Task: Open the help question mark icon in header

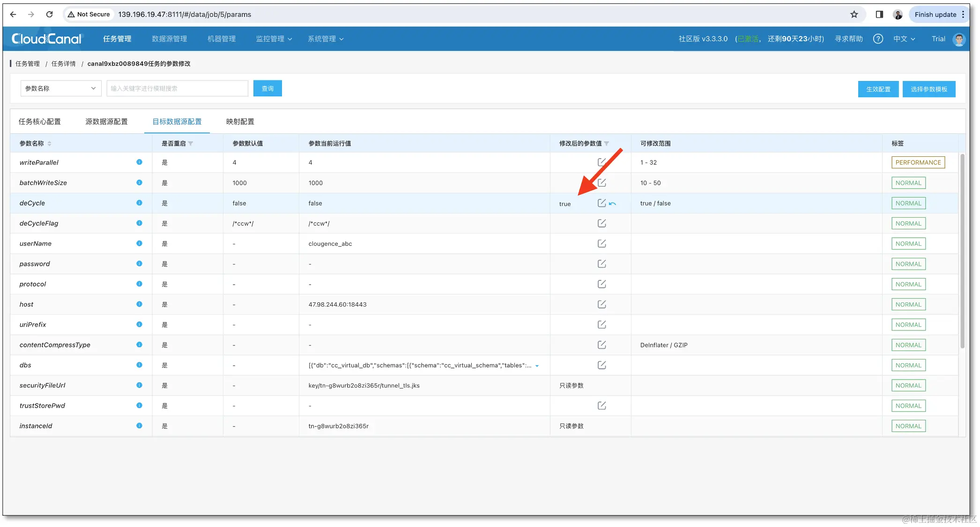Action: click(878, 39)
